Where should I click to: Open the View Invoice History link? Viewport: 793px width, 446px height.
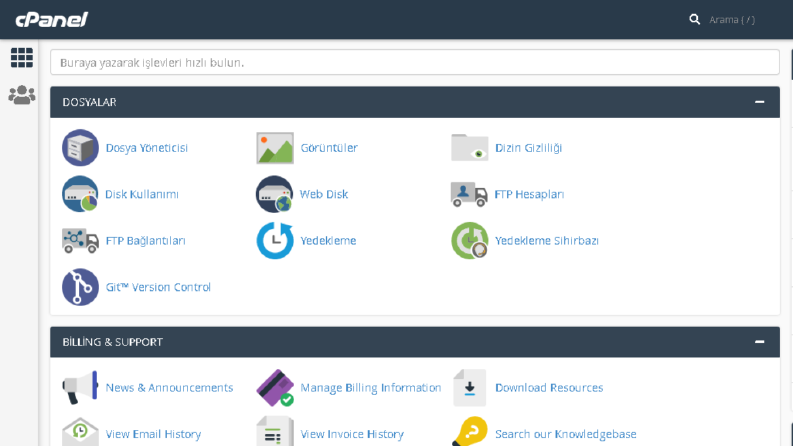352,434
